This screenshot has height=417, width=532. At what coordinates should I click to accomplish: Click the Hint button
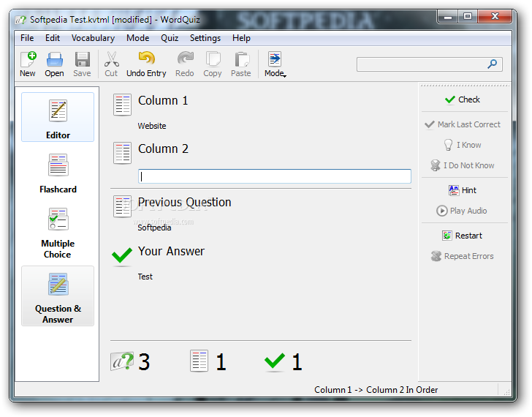point(463,190)
